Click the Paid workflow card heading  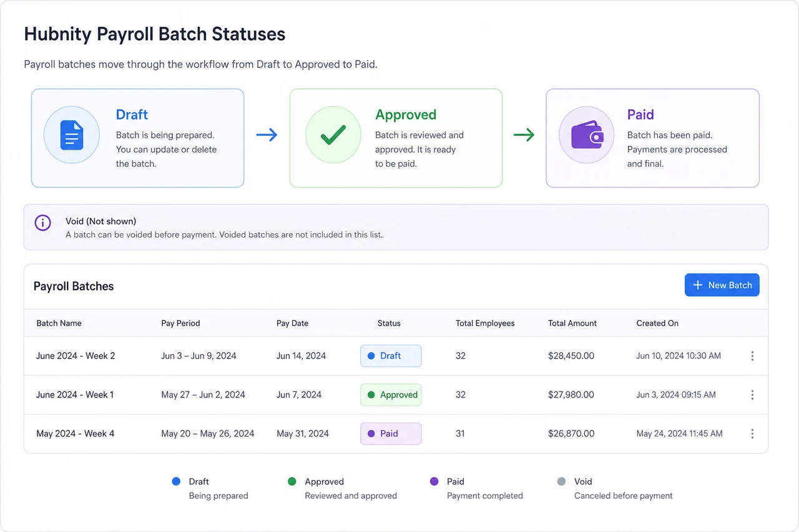coord(640,115)
